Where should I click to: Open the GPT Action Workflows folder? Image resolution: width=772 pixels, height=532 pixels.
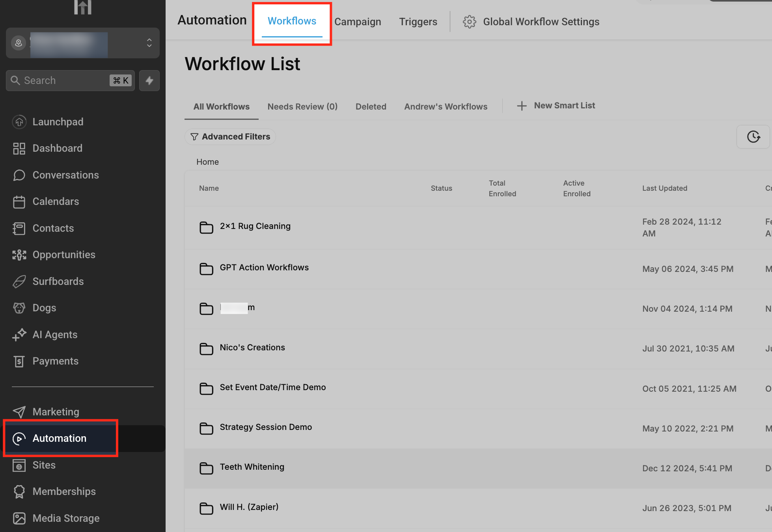click(x=264, y=268)
